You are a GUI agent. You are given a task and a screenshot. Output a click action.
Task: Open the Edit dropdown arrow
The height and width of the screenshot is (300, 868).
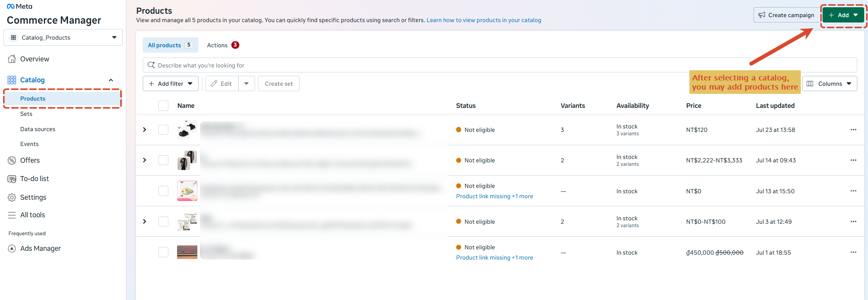tap(247, 83)
